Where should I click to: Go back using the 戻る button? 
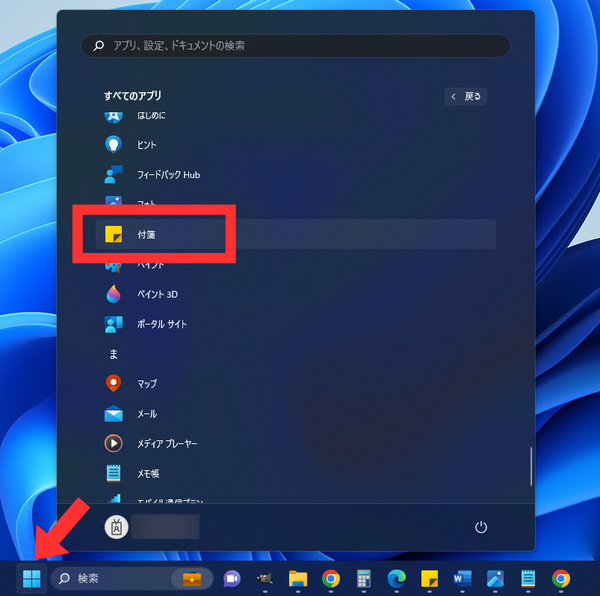[x=466, y=96]
